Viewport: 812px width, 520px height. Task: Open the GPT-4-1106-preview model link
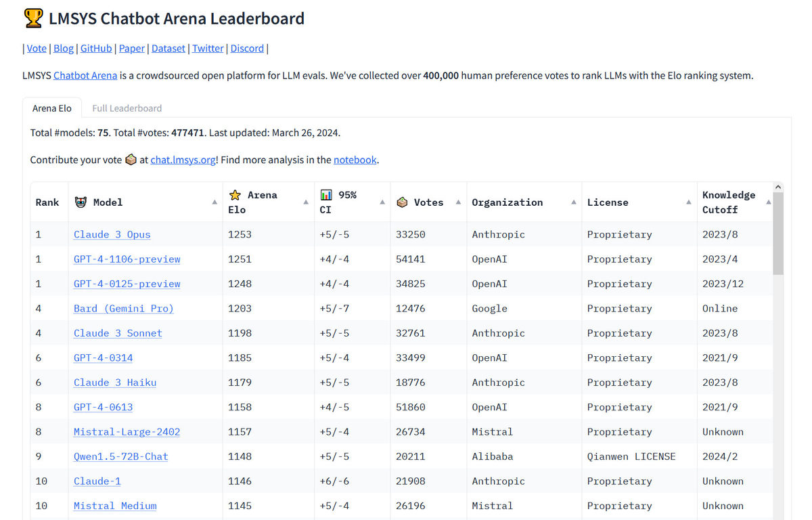tap(127, 259)
